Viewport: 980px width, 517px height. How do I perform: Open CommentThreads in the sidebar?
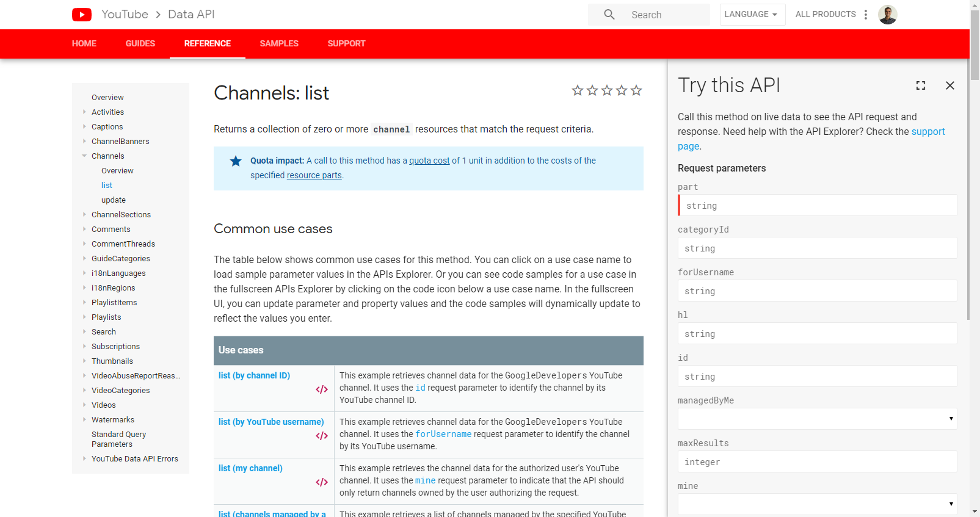point(123,244)
